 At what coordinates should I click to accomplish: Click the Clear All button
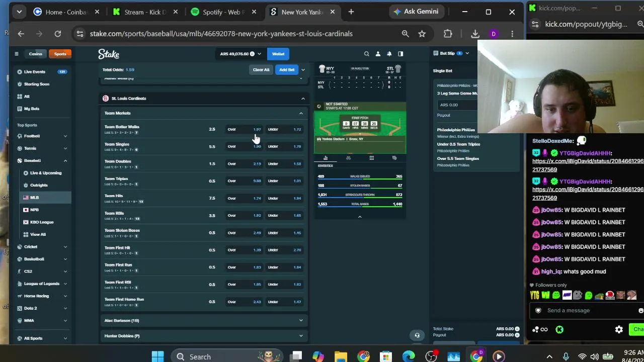pyautogui.click(x=261, y=70)
